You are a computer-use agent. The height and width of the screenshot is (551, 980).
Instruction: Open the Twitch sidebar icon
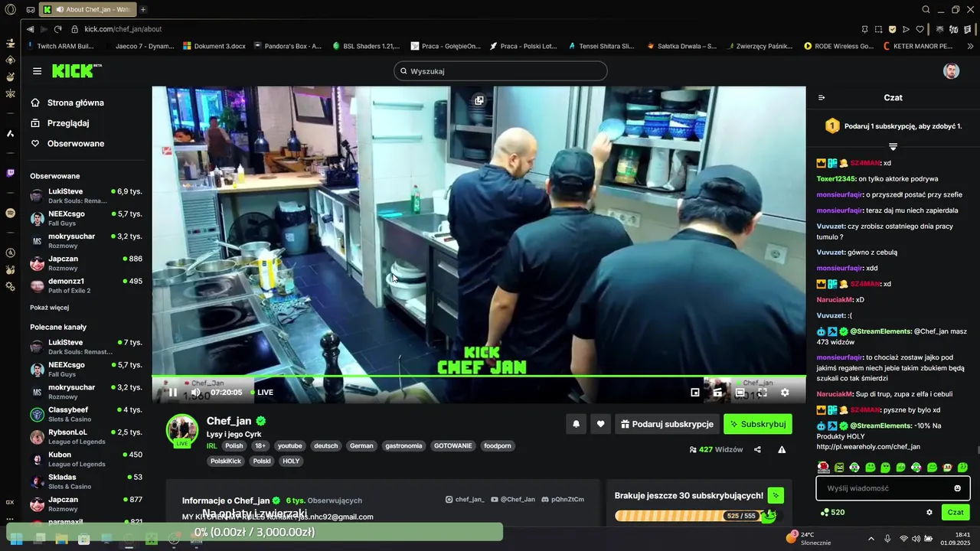10,173
